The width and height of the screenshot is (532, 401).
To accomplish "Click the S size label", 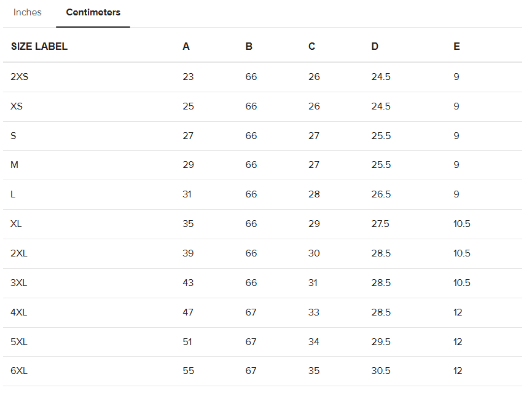I will tap(14, 136).
